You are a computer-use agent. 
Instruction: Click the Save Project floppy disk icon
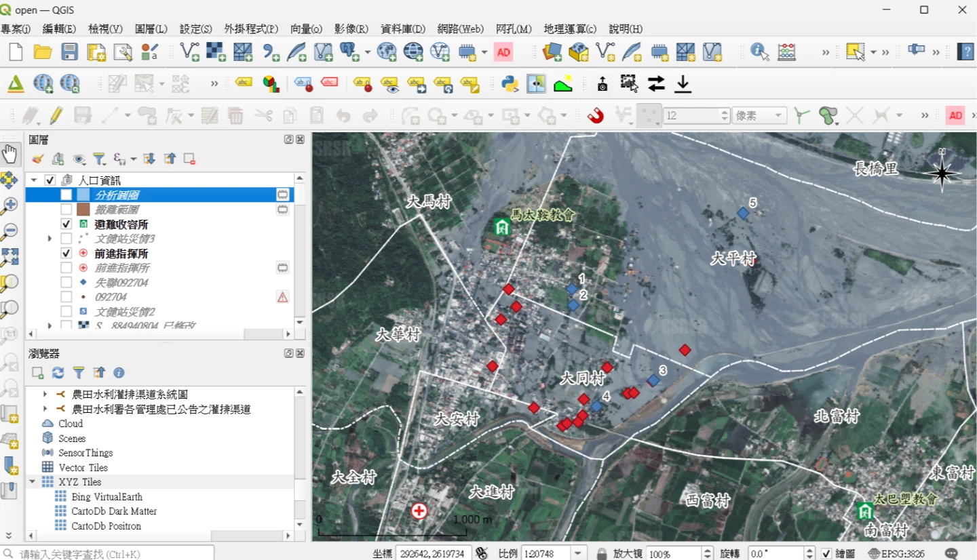[x=69, y=52]
